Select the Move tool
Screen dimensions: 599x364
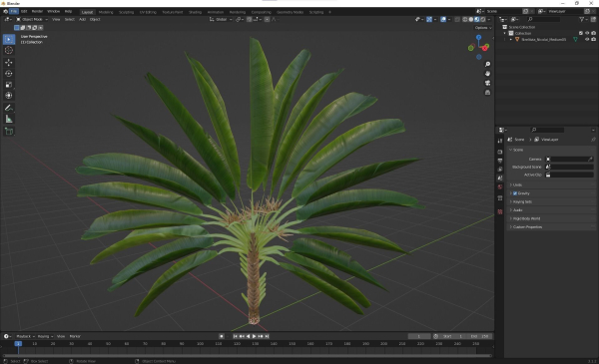9,62
